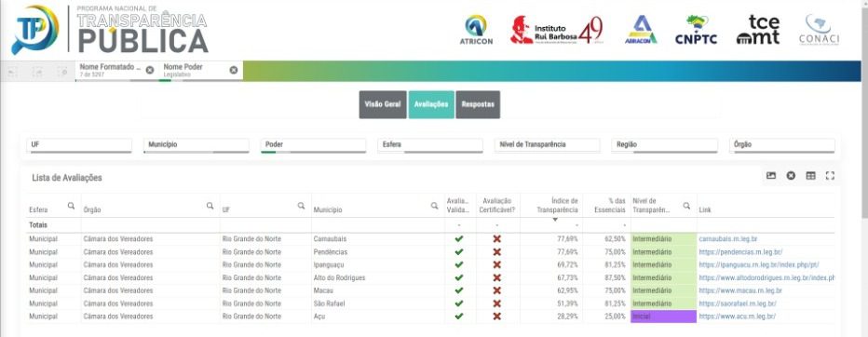Open the Respostas tab
Viewport: 868px width, 337px height.
pyautogui.click(x=478, y=104)
